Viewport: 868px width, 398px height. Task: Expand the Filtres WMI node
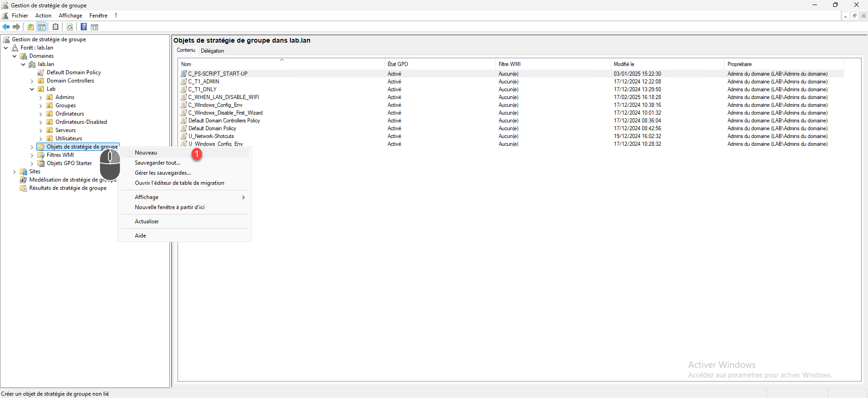32,155
